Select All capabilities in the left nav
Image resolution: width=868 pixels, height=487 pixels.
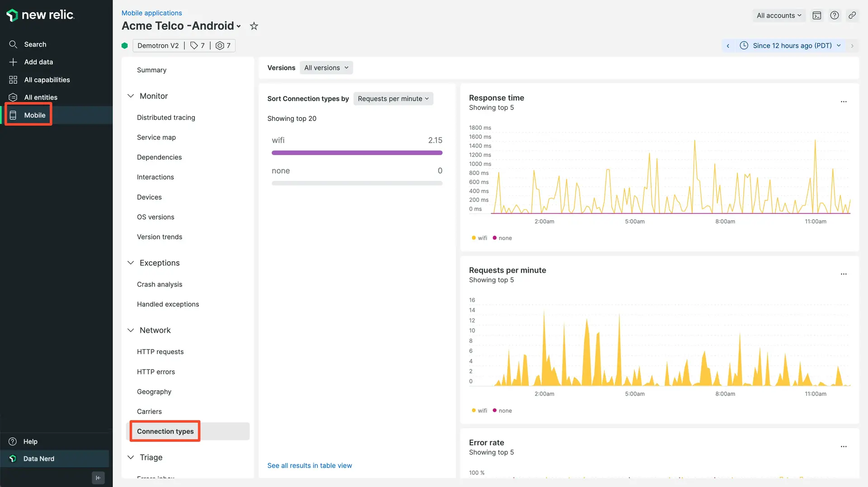pos(47,80)
